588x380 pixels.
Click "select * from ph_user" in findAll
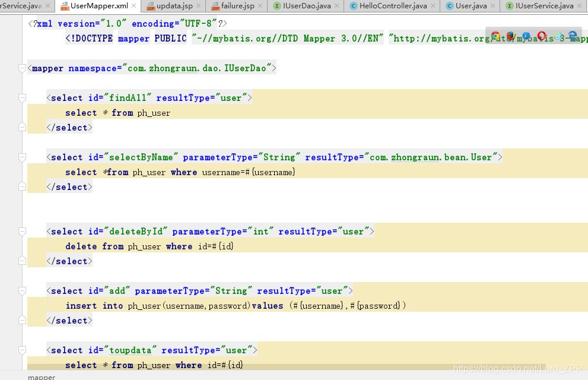(117, 113)
